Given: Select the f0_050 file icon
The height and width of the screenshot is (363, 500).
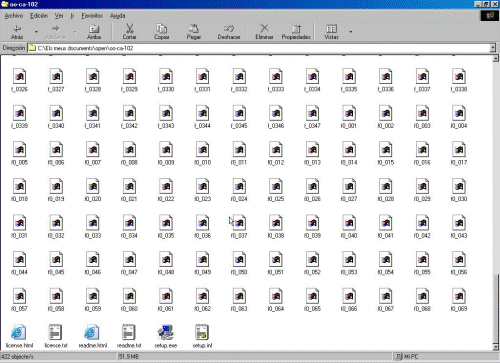Looking at the screenshot, I should (239, 260).
